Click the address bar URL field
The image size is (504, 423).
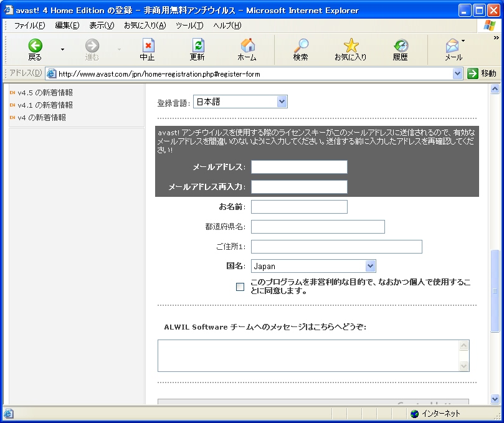click(254, 74)
